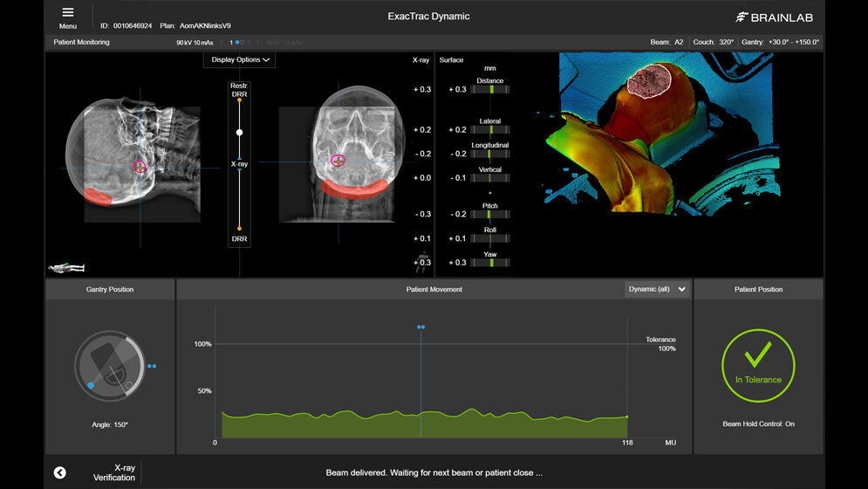
Task: Click the Tolerance 100% label
Action: pos(660,344)
